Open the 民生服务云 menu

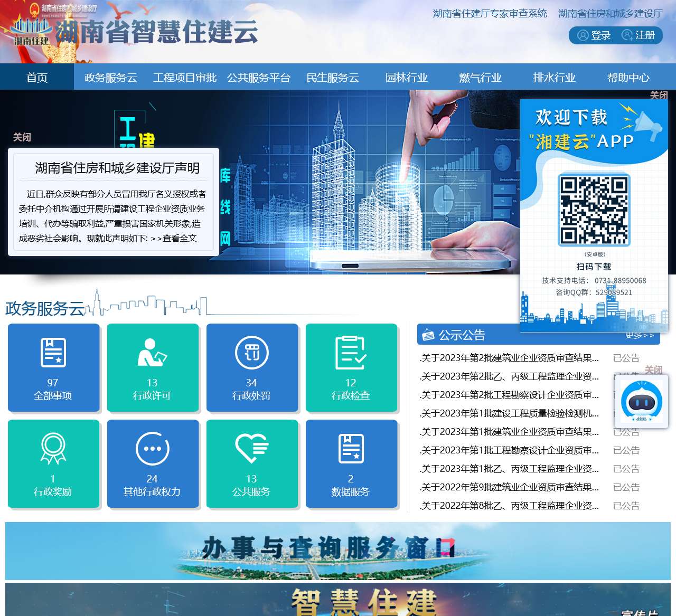pyautogui.click(x=333, y=78)
